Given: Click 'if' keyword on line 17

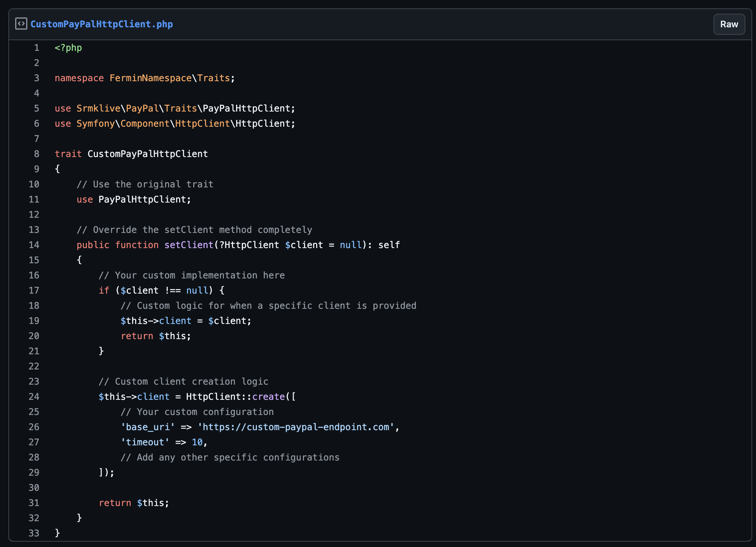Looking at the screenshot, I should pyautogui.click(x=104, y=291).
